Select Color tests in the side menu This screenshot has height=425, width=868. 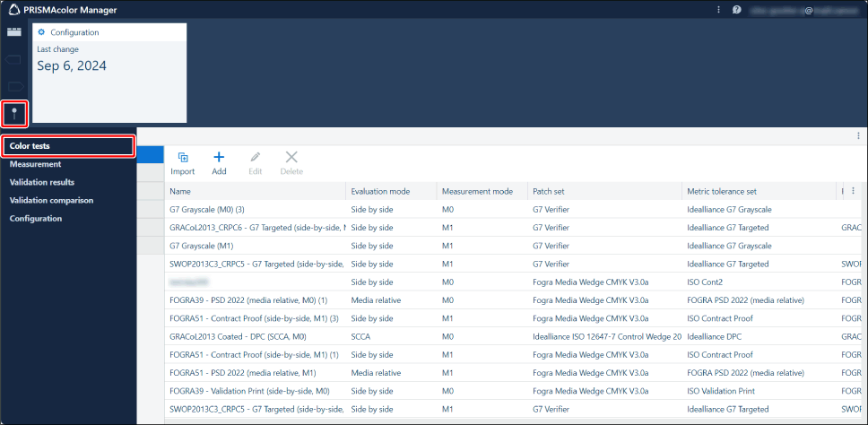coord(68,146)
